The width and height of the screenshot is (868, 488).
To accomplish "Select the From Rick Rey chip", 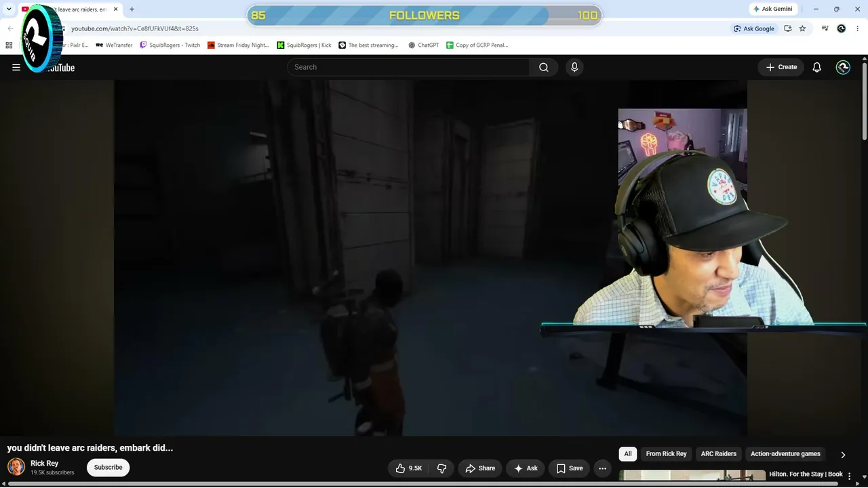I will coord(666,454).
